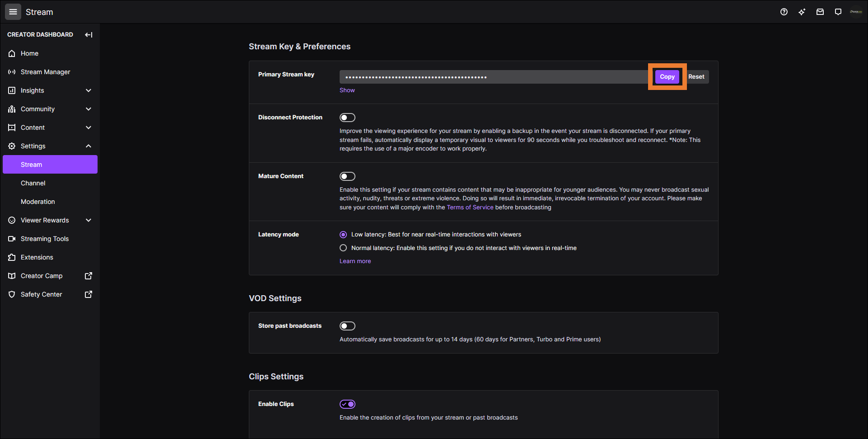
Task: Expand the Community section chevron
Action: (89, 109)
